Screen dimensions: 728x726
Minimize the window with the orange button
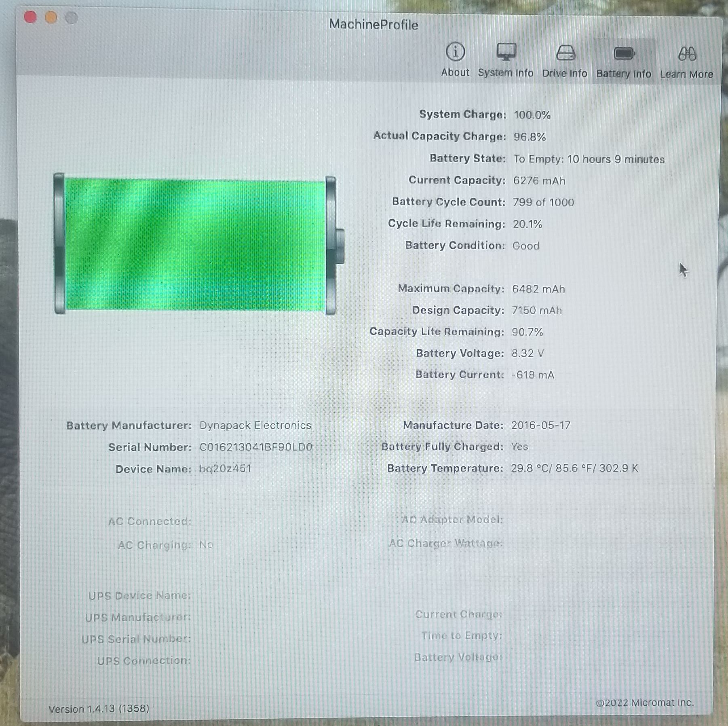tap(51, 18)
